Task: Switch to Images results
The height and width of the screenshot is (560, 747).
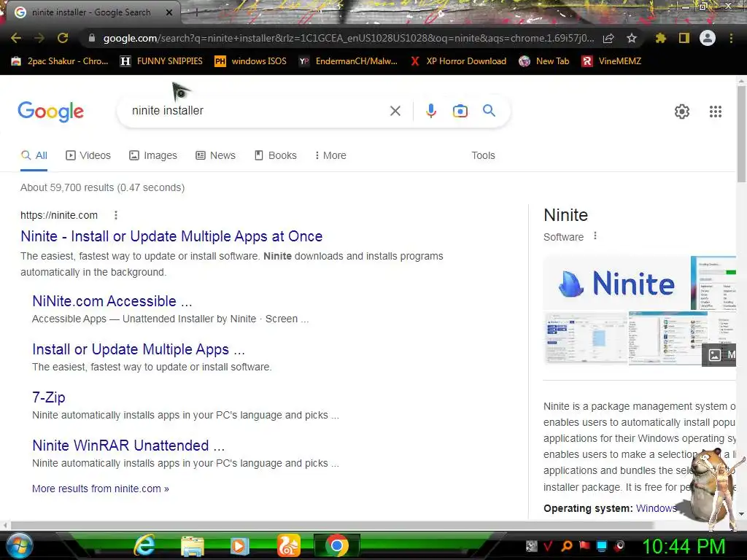Action: pyautogui.click(x=153, y=156)
